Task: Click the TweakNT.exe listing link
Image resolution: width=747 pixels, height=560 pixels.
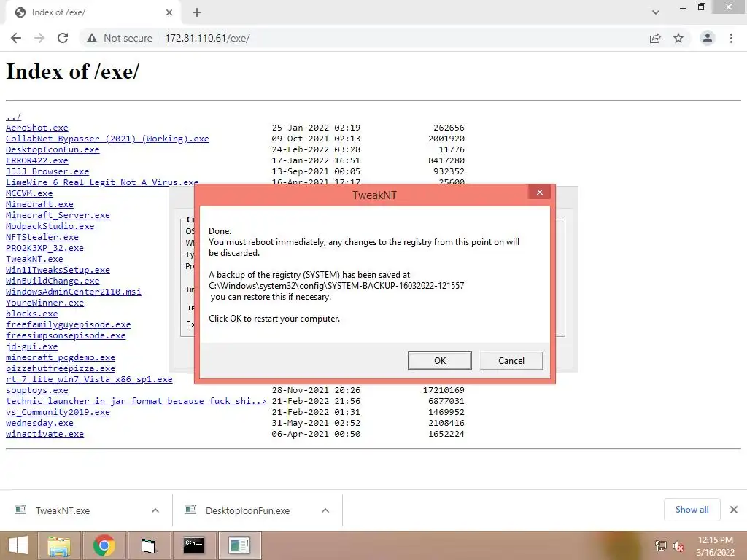Action: coord(34,259)
